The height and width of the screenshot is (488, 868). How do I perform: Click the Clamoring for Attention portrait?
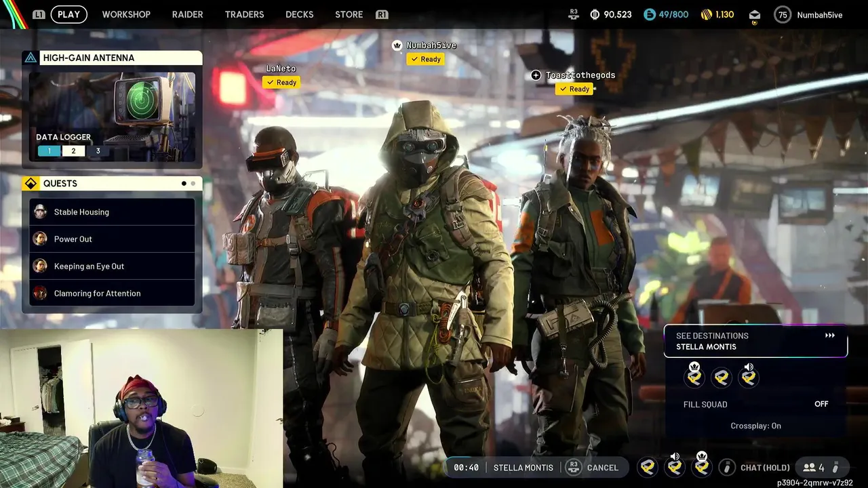coord(41,293)
